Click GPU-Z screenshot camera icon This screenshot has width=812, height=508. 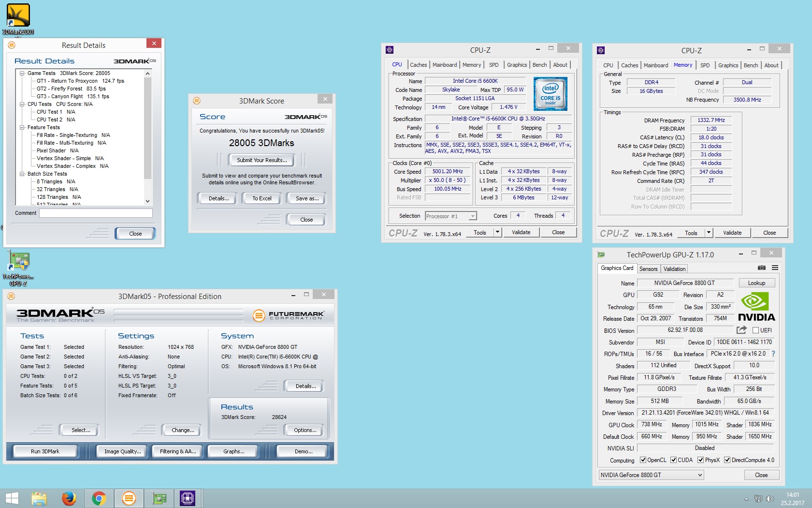click(762, 268)
